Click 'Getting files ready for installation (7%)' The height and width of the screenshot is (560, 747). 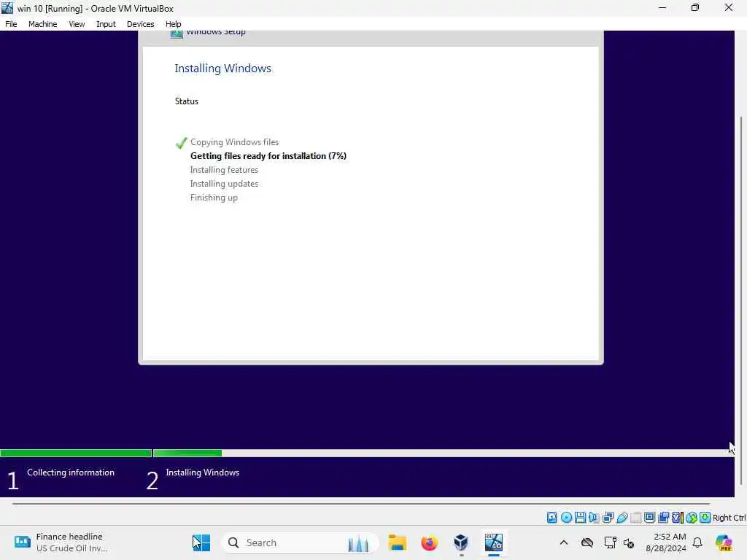[268, 156]
